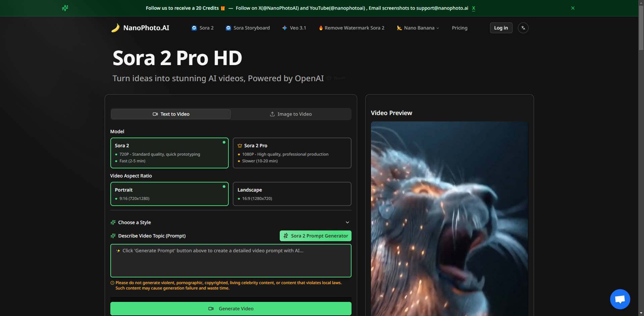
Task: Close the green promo banner
Action: point(573,8)
